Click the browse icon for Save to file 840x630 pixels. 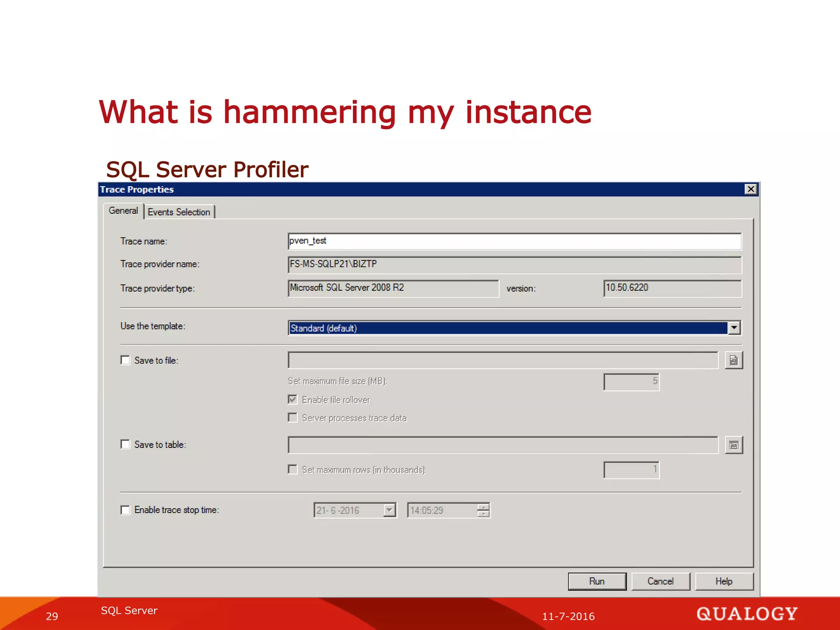click(734, 360)
